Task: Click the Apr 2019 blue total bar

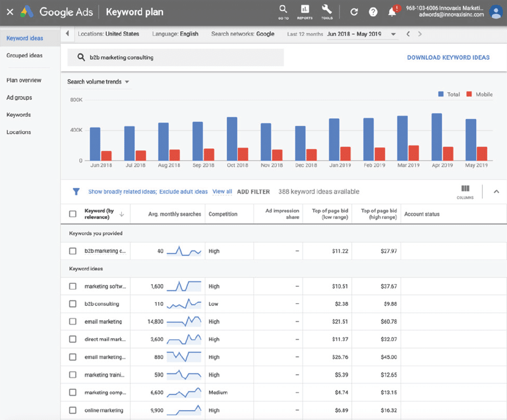Action: click(x=437, y=137)
